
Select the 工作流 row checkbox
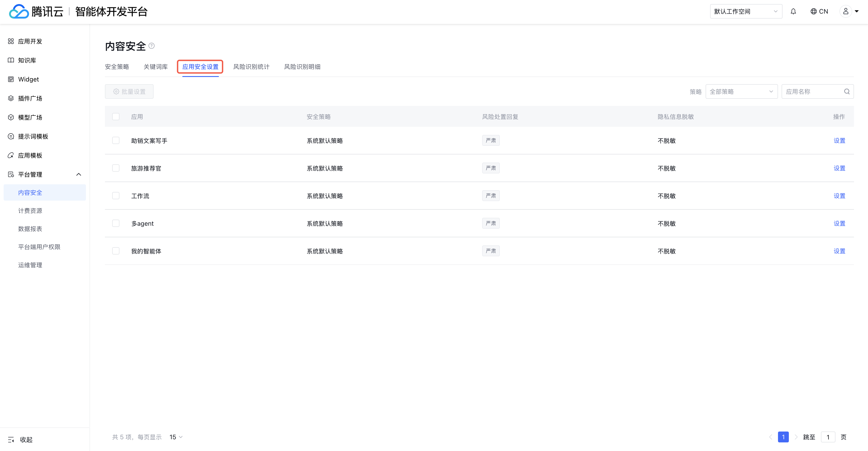pyautogui.click(x=116, y=196)
